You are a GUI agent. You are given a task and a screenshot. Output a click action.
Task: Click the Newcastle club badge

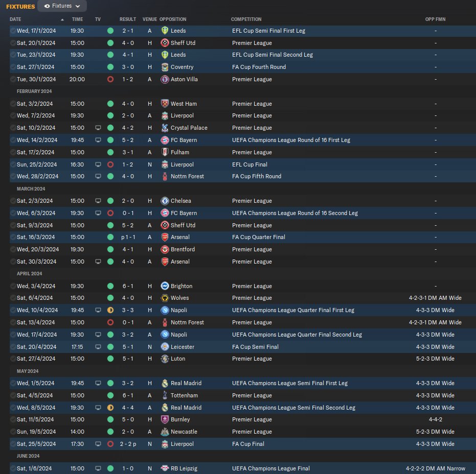(165, 432)
